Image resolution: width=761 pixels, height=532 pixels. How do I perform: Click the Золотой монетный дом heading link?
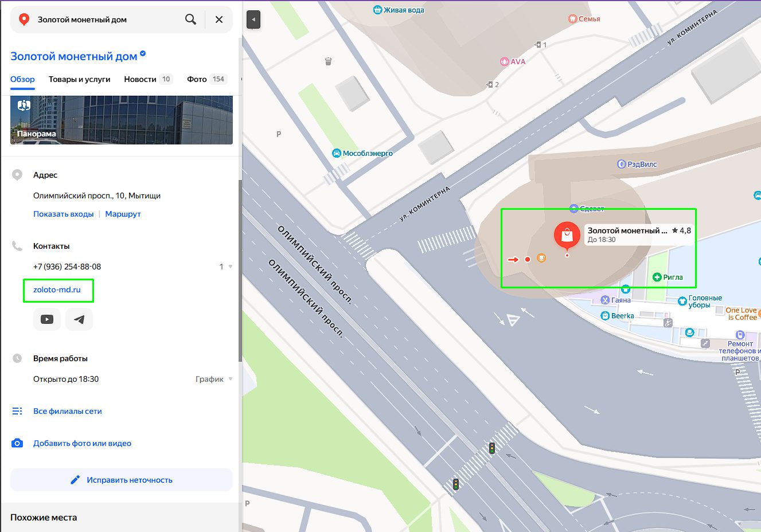click(x=73, y=56)
